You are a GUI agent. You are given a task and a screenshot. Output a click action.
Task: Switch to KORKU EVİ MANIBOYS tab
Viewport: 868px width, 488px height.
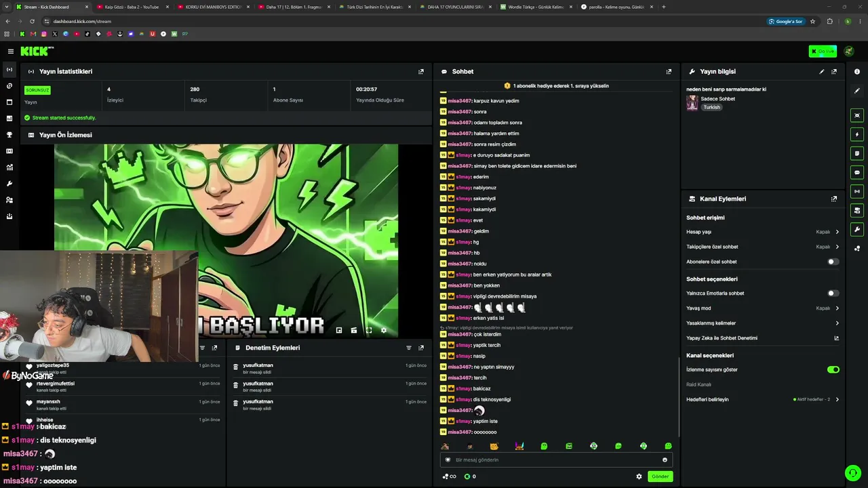212,7
